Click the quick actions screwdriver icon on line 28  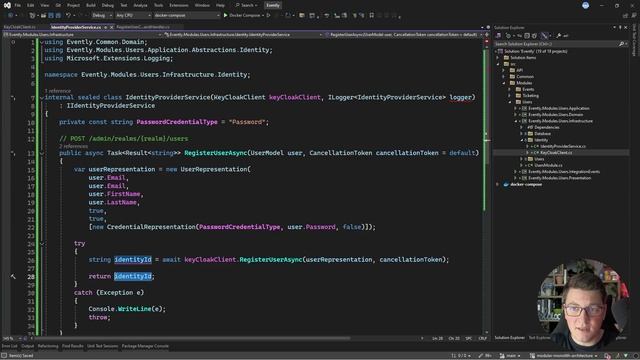point(13,276)
